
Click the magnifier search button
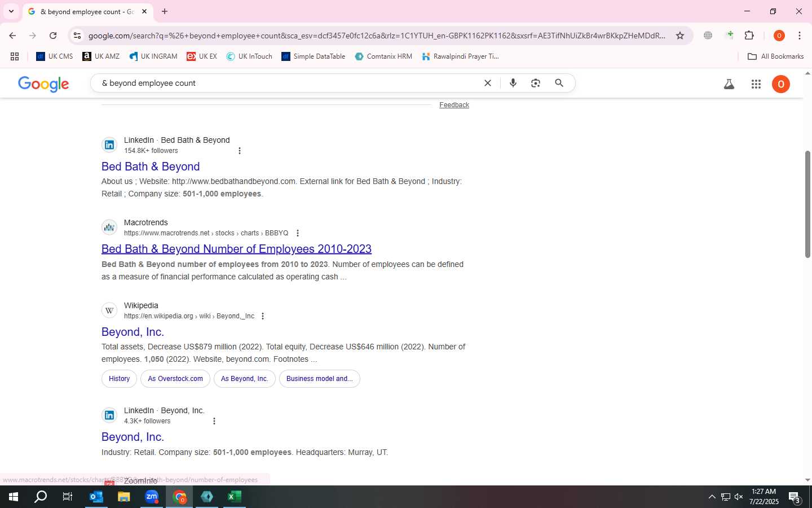pos(559,83)
